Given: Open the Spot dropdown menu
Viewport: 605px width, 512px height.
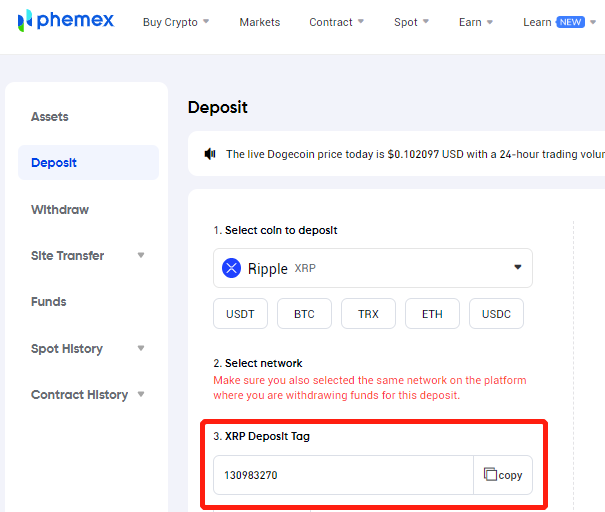Looking at the screenshot, I should [x=411, y=22].
